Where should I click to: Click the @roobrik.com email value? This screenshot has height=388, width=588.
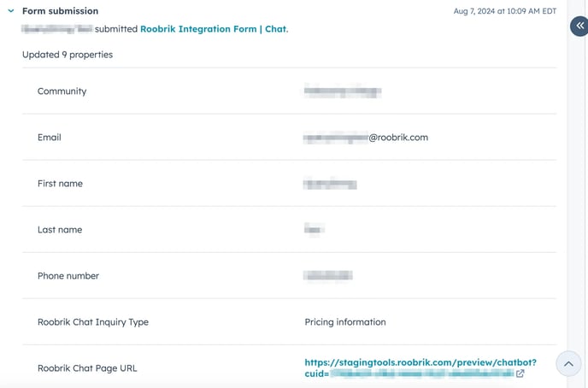click(366, 138)
